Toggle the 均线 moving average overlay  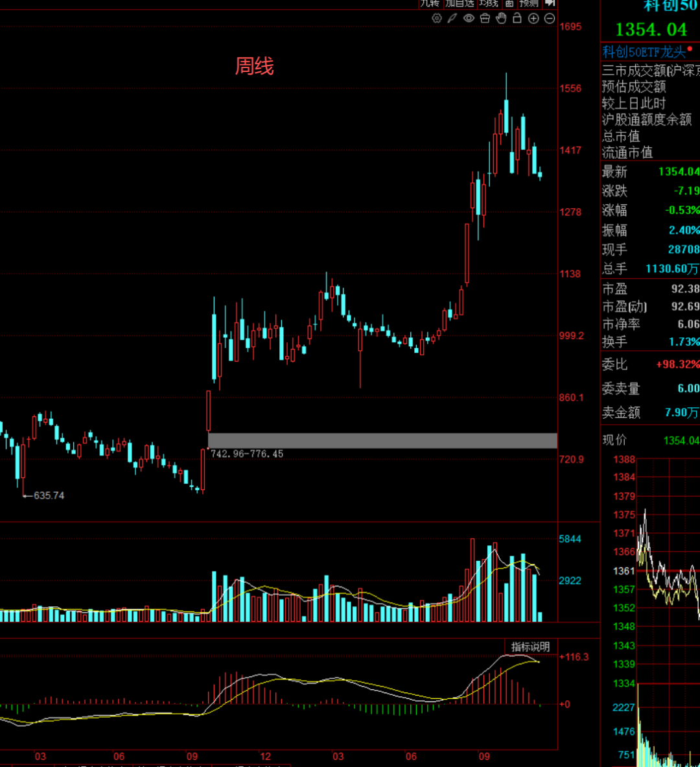click(x=489, y=3)
